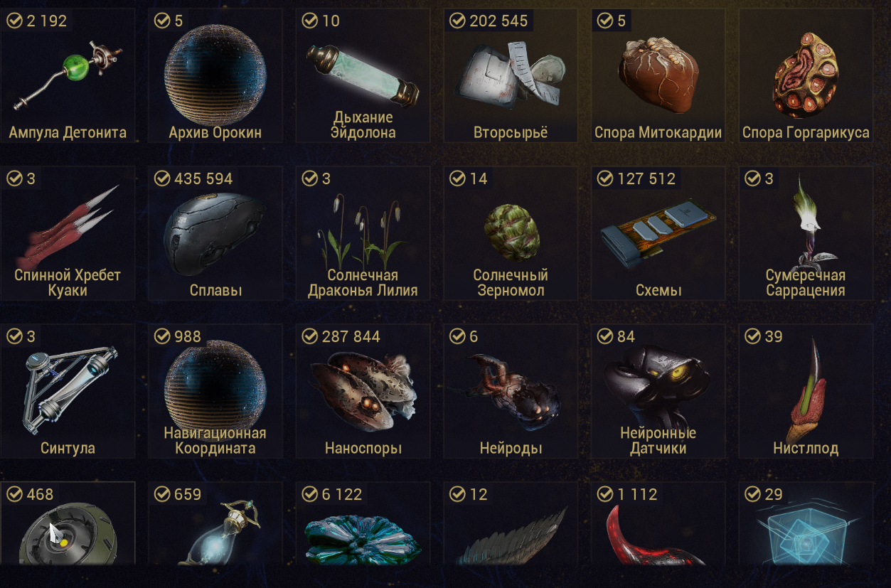Select the Ампула Детонита item icon
Viewport: 891px width, 588px height.
point(68,76)
